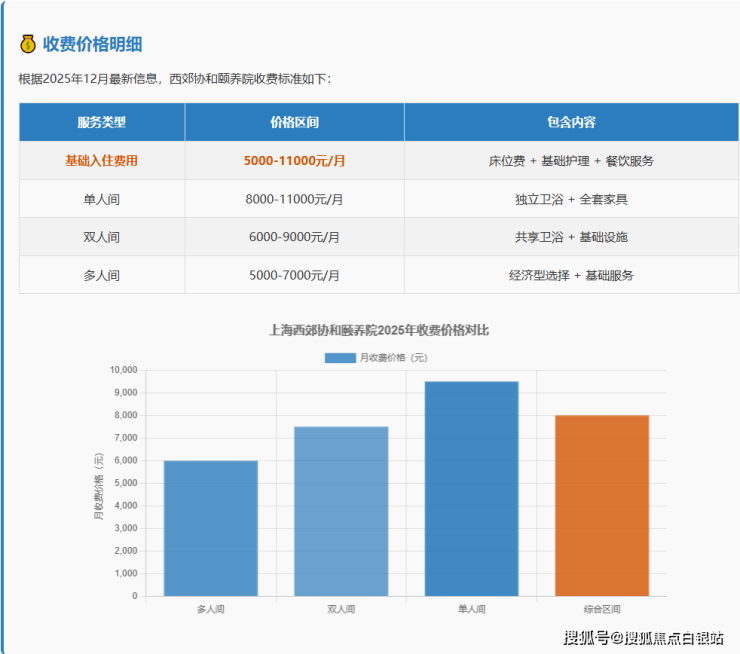
Task: Click the 收费价格明细 section heading
Action: [92, 44]
